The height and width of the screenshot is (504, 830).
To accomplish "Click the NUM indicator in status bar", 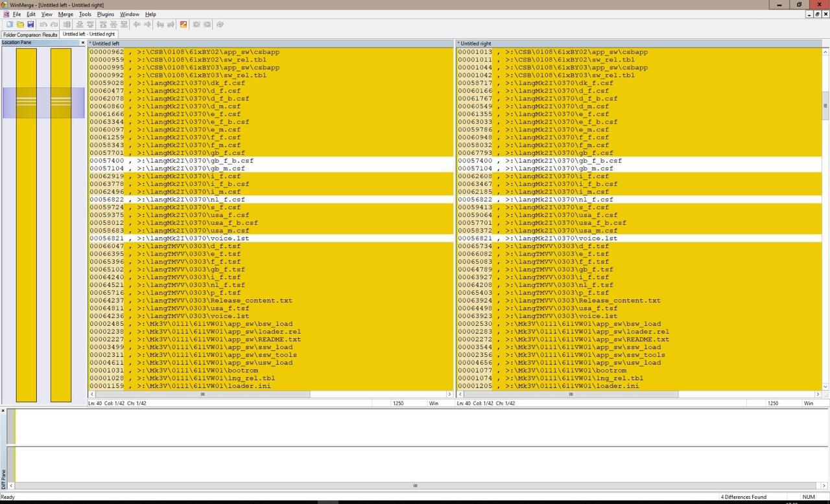I will pyautogui.click(x=809, y=497).
